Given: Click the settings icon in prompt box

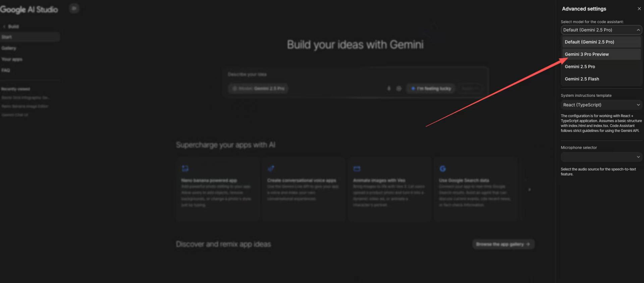Looking at the screenshot, I should click(x=399, y=88).
